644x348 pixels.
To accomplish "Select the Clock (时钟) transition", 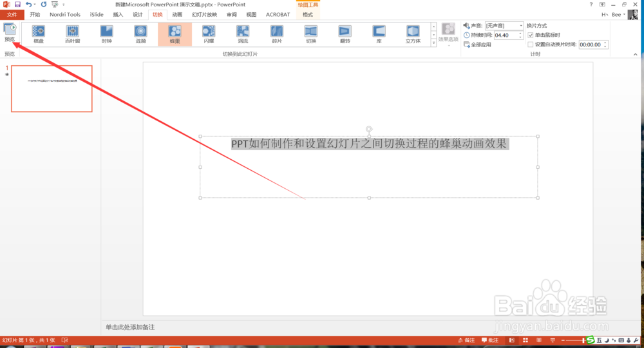I will (107, 34).
